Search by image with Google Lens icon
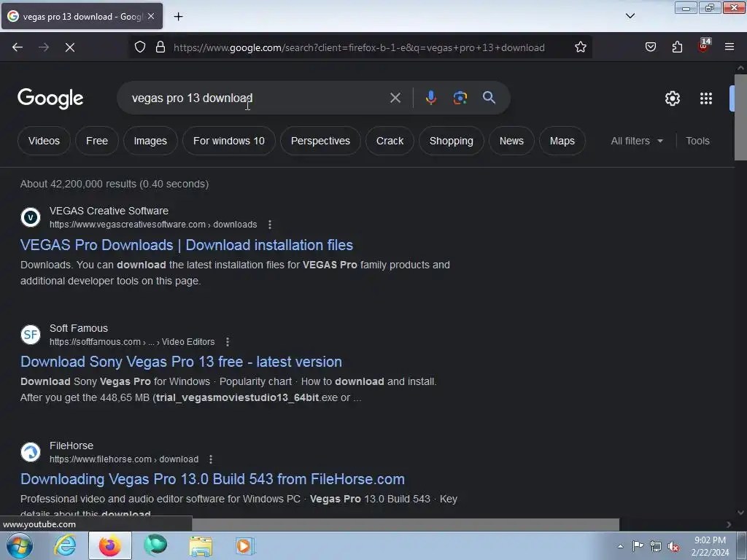 click(460, 98)
